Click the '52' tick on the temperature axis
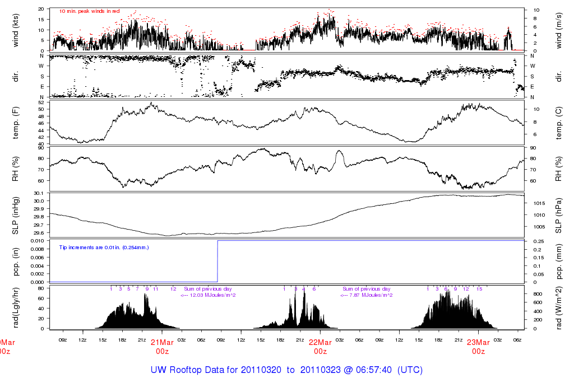 point(41,102)
